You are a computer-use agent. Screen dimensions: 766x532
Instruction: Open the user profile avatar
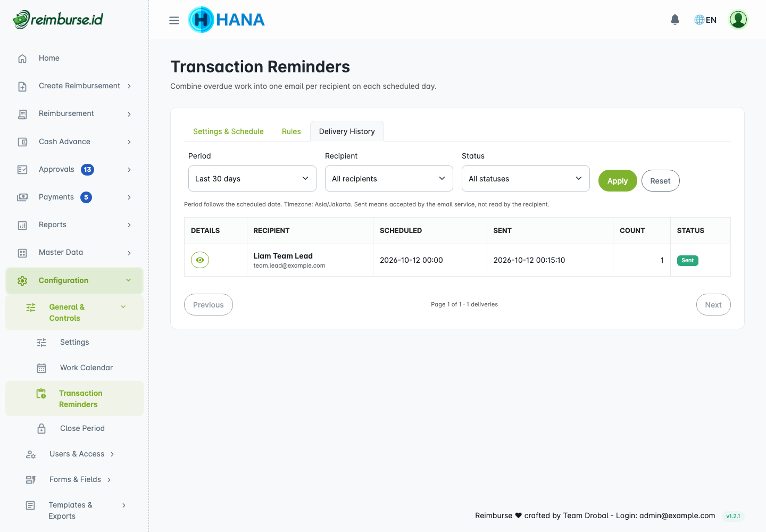tap(738, 20)
